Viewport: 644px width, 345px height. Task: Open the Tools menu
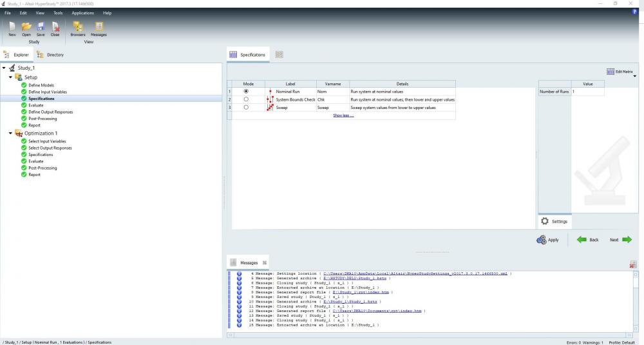[58, 13]
